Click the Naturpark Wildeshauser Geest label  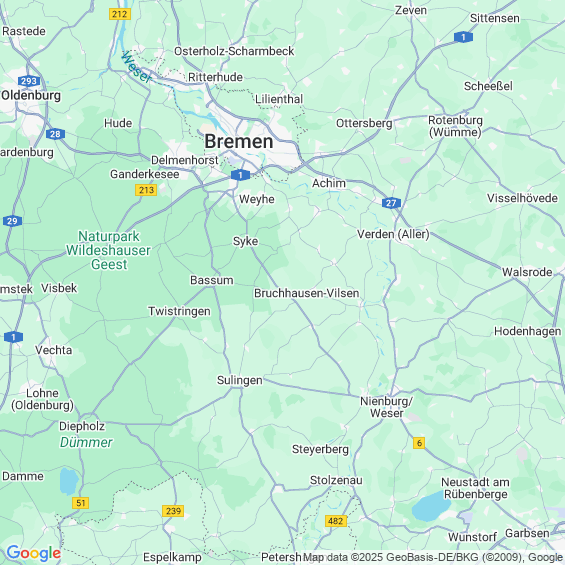pos(108,250)
